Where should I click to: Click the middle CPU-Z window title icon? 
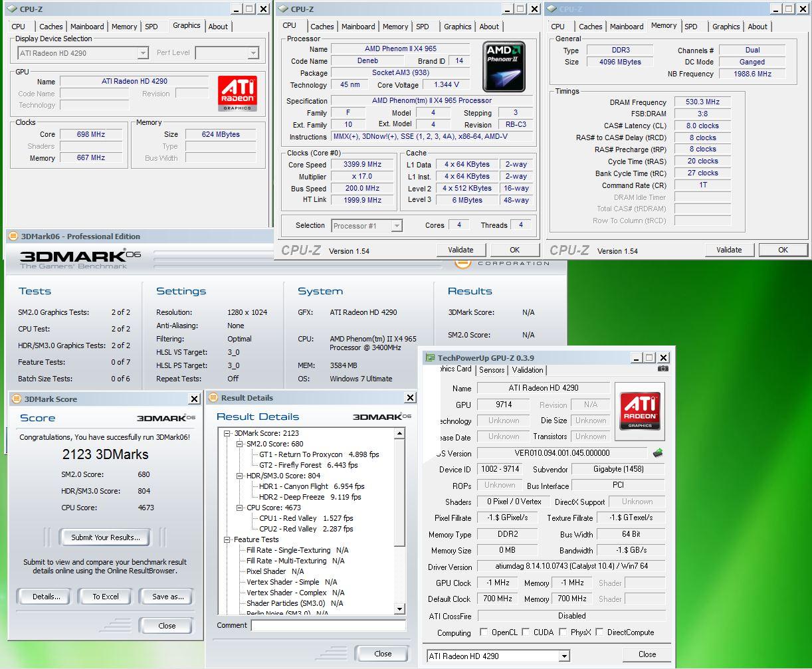(x=282, y=9)
